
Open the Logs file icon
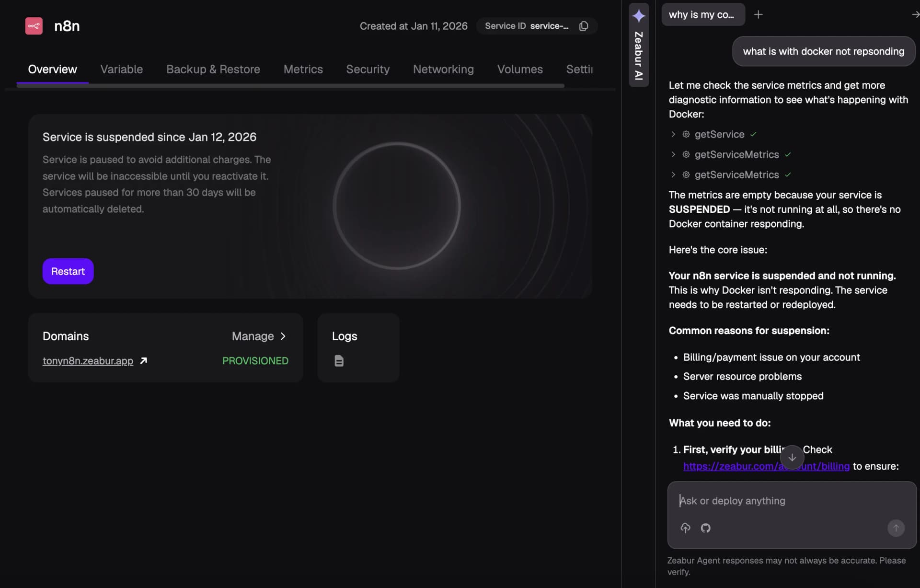(x=339, y=361)
